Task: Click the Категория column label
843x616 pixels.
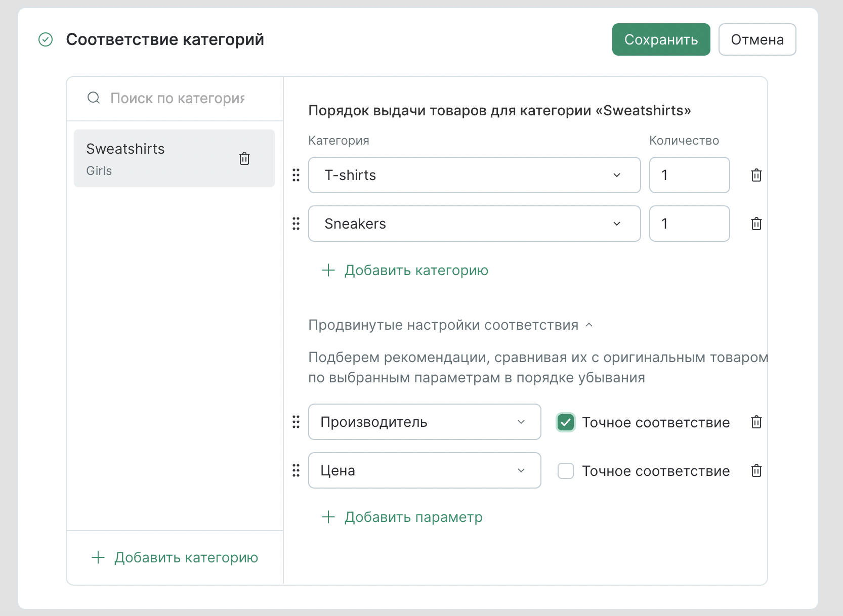Action: (x=339, y=141)
